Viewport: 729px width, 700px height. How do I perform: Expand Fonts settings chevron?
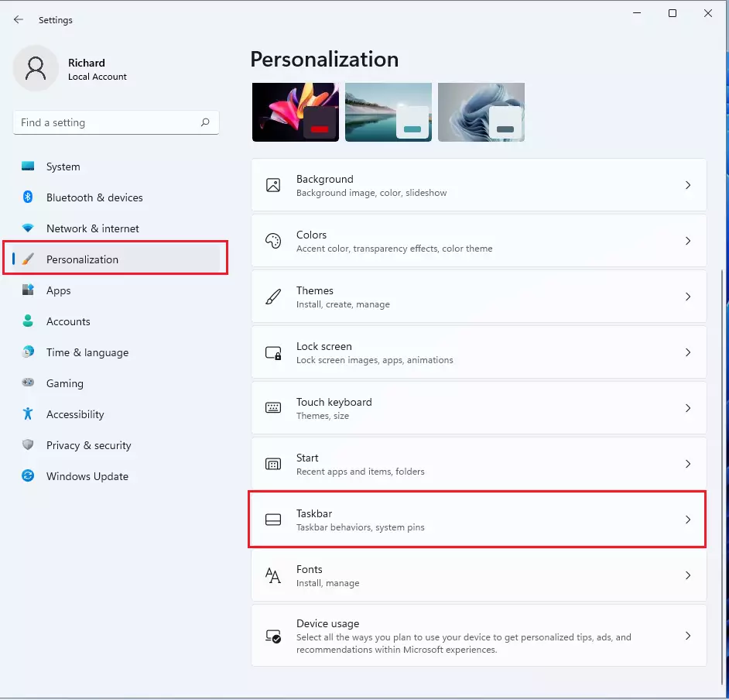tap(688, 575)
